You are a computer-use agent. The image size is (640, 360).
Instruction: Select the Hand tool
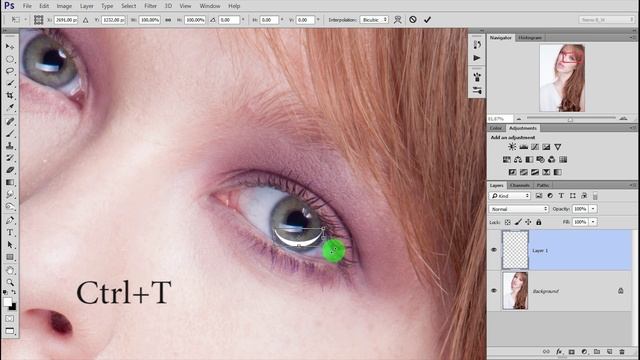click(x=10, y=270)
